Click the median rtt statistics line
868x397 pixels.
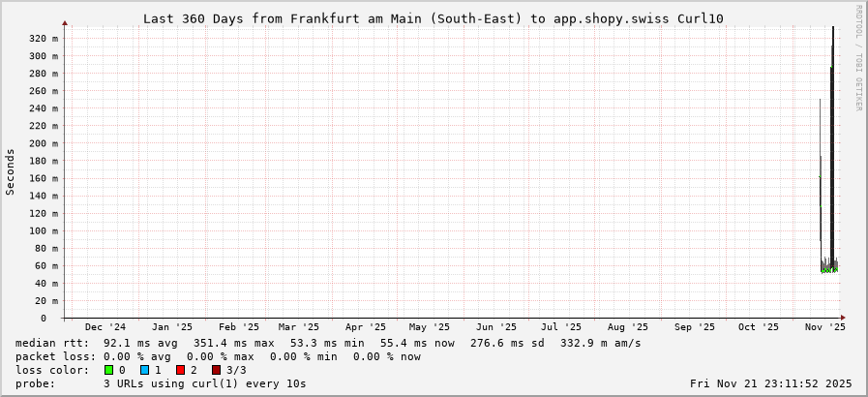click(329, 343)
